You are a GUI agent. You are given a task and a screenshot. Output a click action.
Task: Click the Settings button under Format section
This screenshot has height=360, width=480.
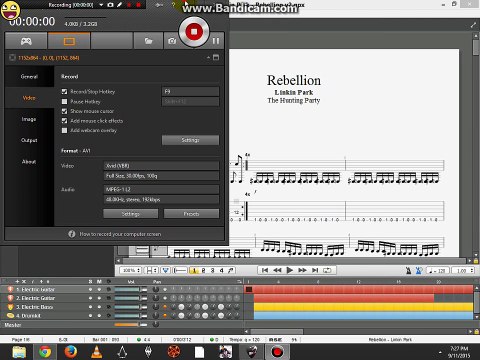(131, 214)
